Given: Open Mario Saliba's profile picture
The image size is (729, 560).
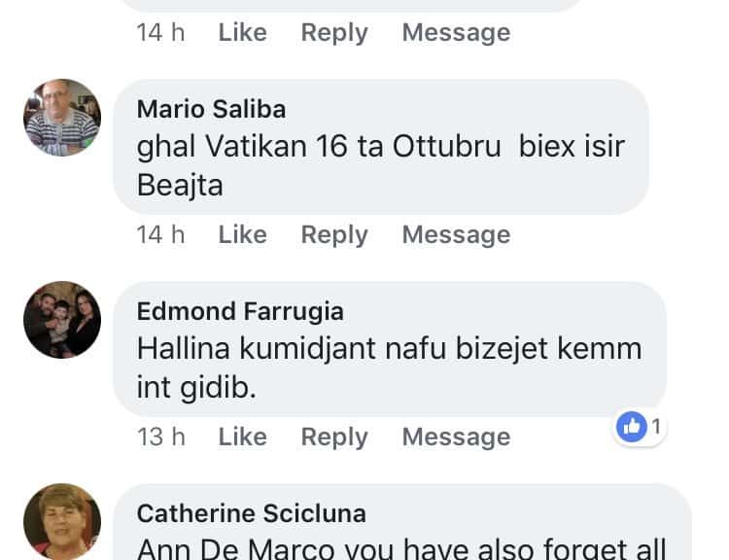Looking at the screenshot, I should tap(62, 118).
